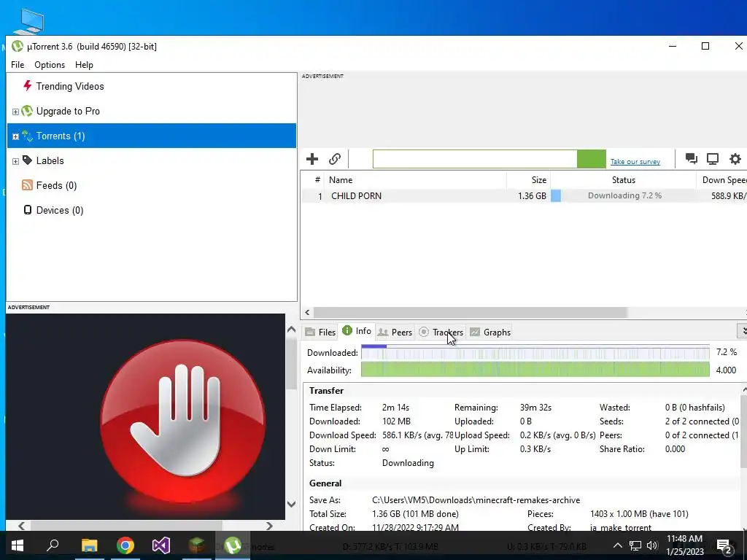This screenshot has height=560, width=747.
Task: Open the Windows Start menu
Action: point(18,545)
